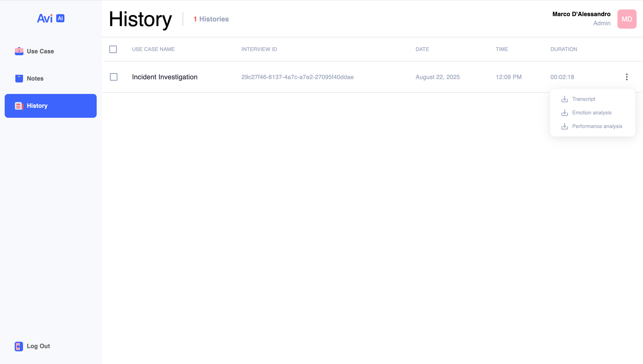Viewport: 643px width, 364px height.
Task: Open the three-dot row options menu
Action: 627,77
